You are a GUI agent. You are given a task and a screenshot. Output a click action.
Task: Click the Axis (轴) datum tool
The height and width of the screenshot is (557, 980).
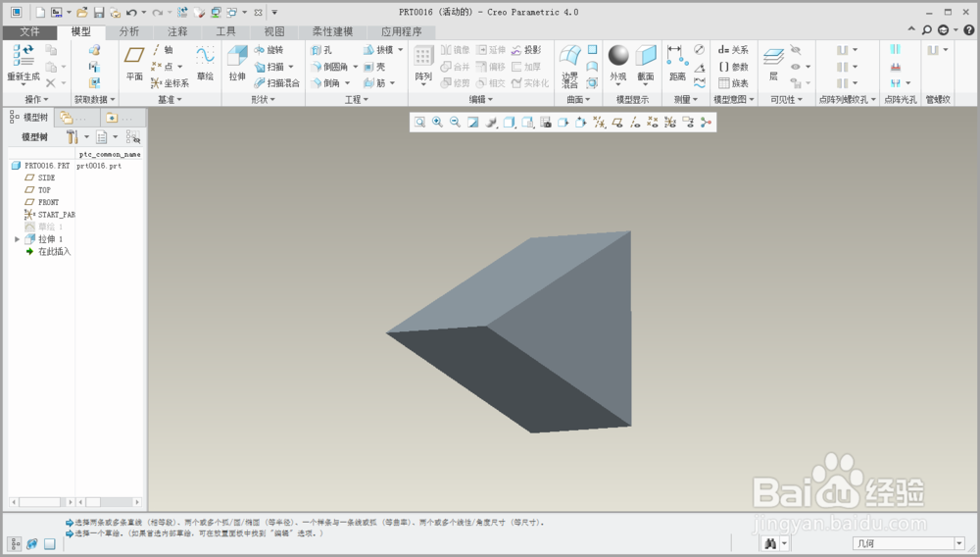163,50
